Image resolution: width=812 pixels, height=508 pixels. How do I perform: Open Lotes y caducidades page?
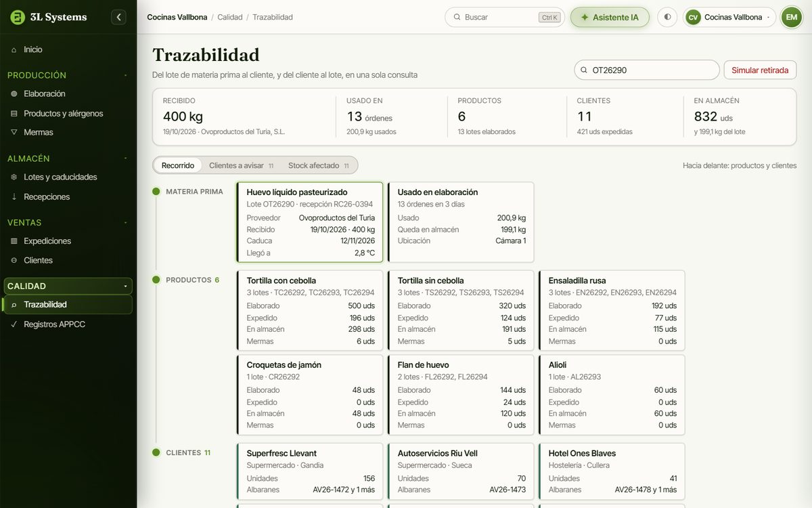coord(68,177)
